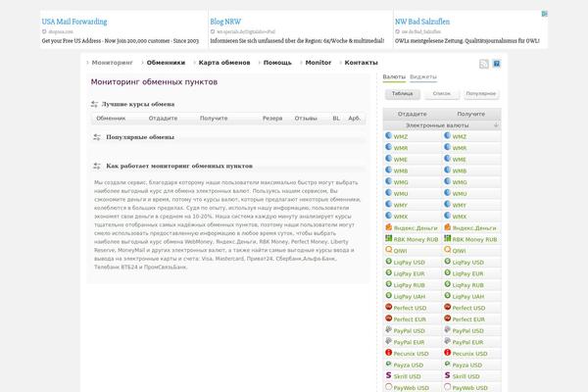Image resolution: width=588 pixels, height=392 pixels.
Task: Click icon beside Как работает мониторинг heading
Action: [97, 166]
